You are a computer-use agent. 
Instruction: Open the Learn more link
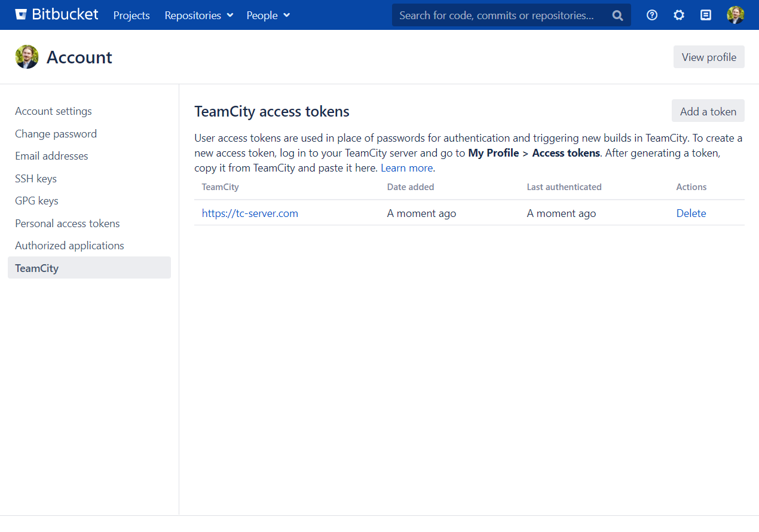coord(406,168)
